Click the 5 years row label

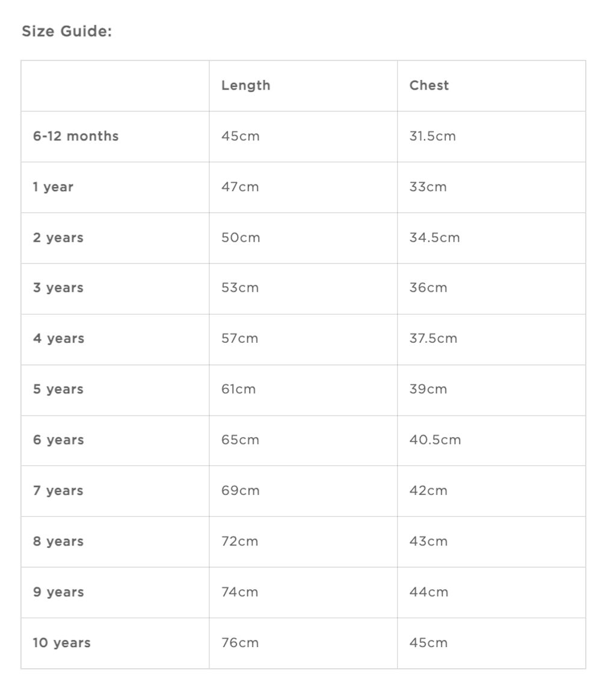(58, 389)
